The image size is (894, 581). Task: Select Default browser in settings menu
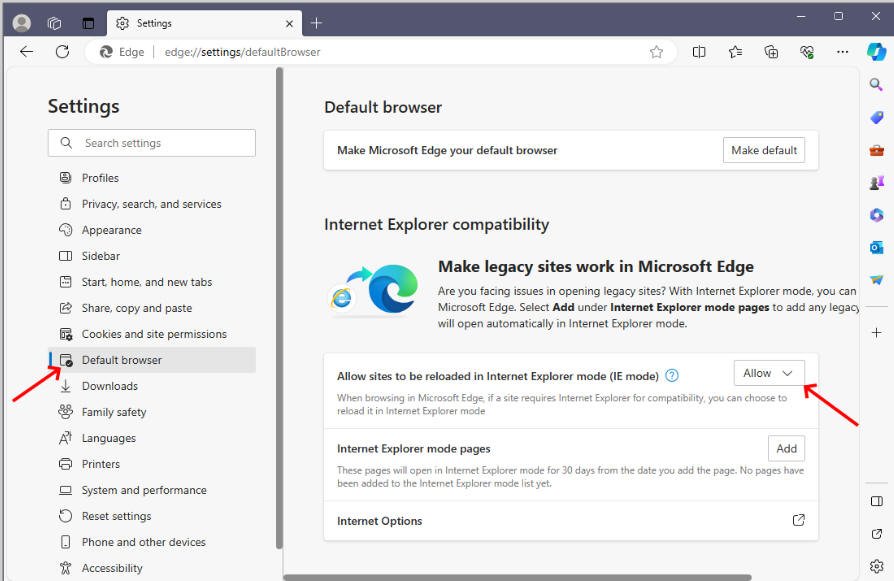[x=152, y=360]
